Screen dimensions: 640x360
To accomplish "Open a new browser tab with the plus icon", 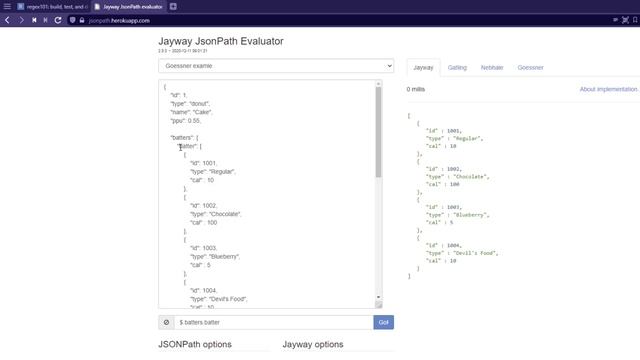I will tap(173, 7).
